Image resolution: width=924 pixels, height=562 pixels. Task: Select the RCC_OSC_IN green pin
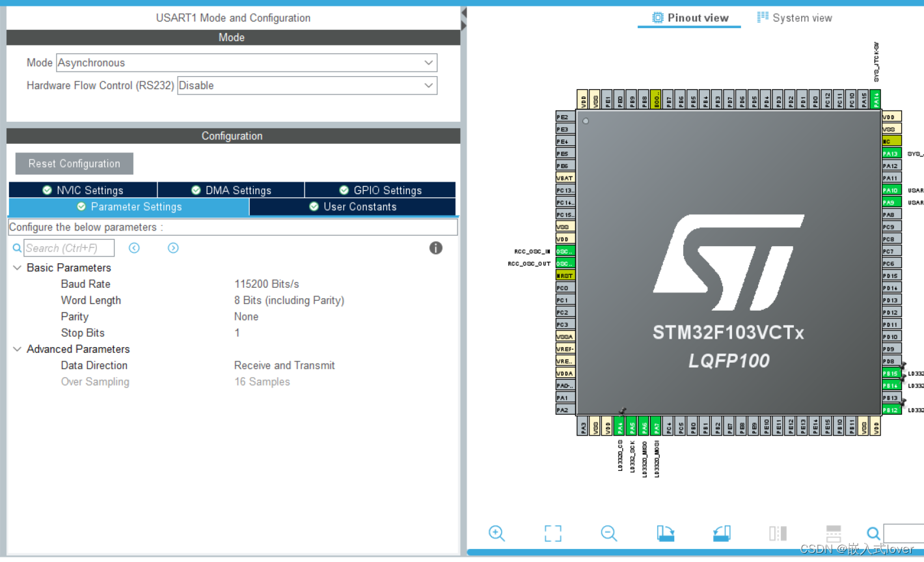pyautogui.click(x=565, y=251)
